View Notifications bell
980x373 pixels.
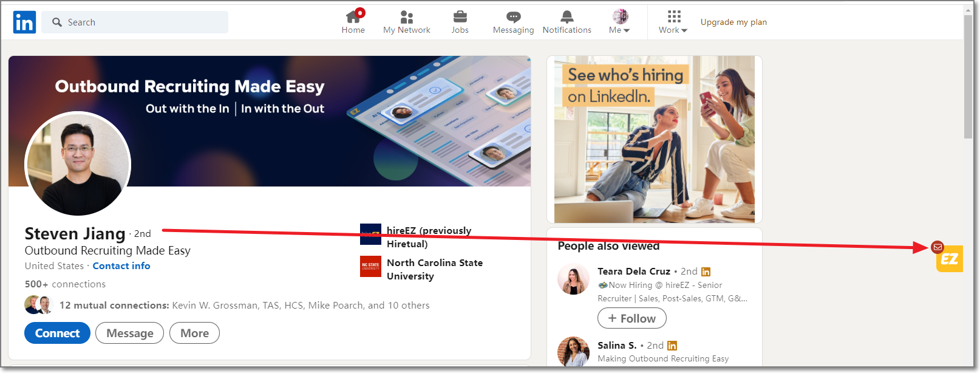click(567, 22)
